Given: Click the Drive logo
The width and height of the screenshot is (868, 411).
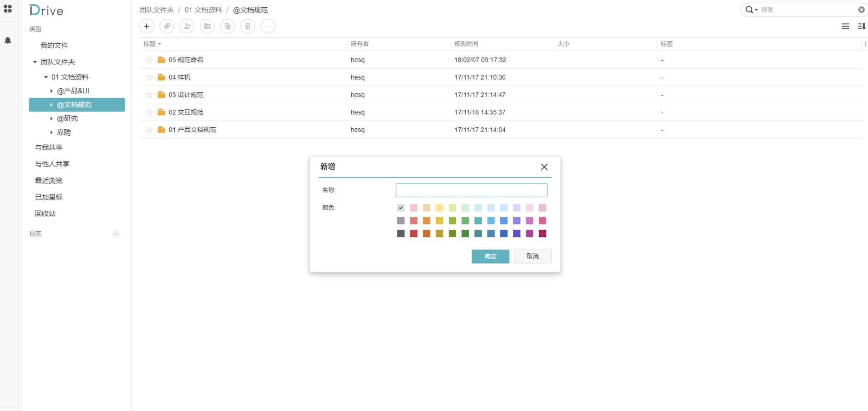Looking at the screenshot, I should click(46, 10).
